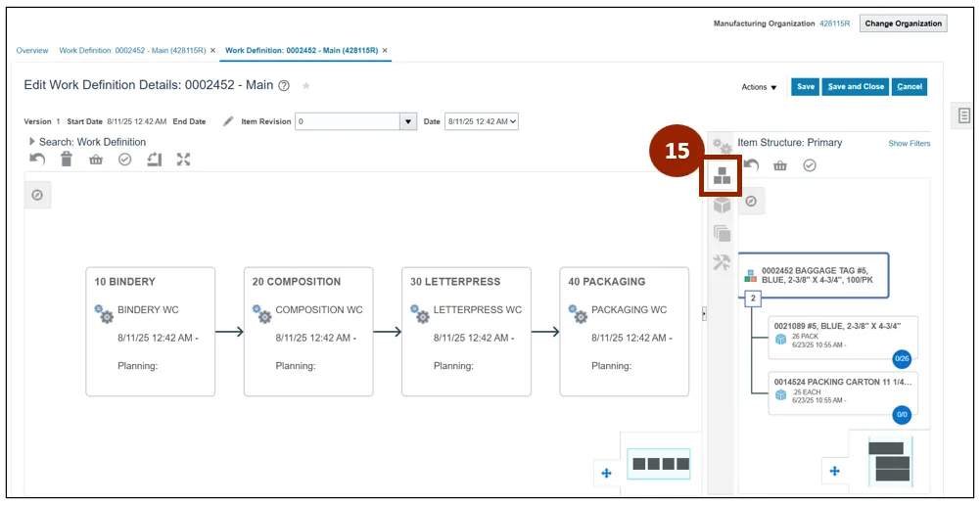This screenshot has width=980, height=505.
Task: Click the blue cube icon on component 0014524
Action: (x=780, y=395)
